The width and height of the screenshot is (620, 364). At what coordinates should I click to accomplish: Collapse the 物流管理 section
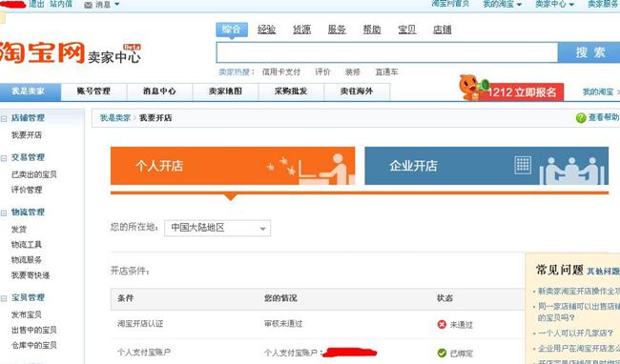(x=4, y=213)
